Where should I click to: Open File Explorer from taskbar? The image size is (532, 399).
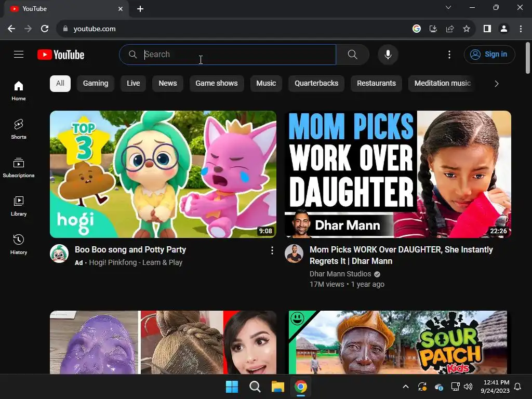[277, 387]
